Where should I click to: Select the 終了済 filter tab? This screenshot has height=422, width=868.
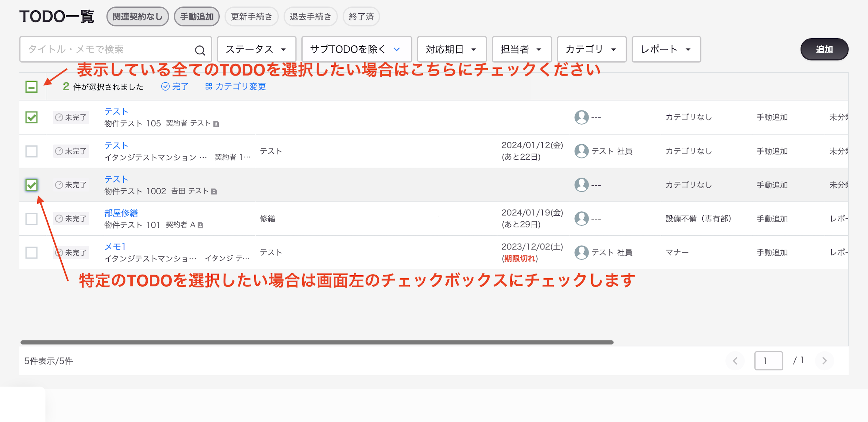tap(361, 17)
